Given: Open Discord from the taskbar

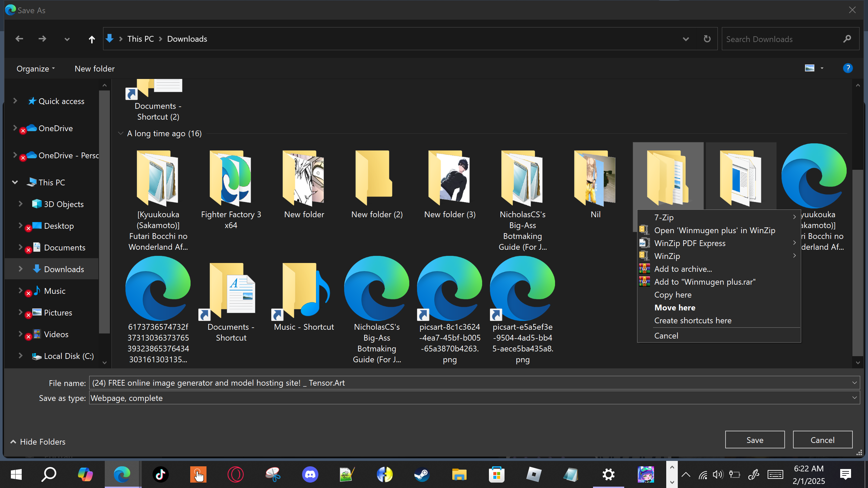Looking at the screenshot, I should [x=310, y=474].
